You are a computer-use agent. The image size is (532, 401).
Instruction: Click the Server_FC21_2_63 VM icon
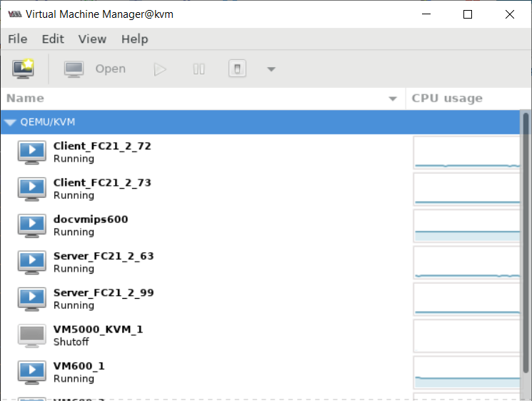(32, 262)
